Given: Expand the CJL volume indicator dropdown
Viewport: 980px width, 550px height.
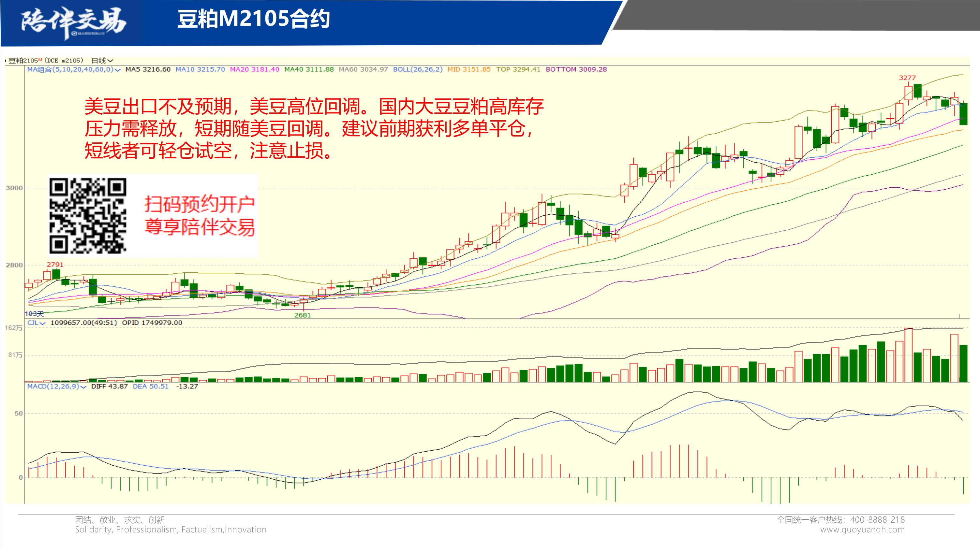Looking at the screenshot, I should pyautogui.click(x=36, y=323).
